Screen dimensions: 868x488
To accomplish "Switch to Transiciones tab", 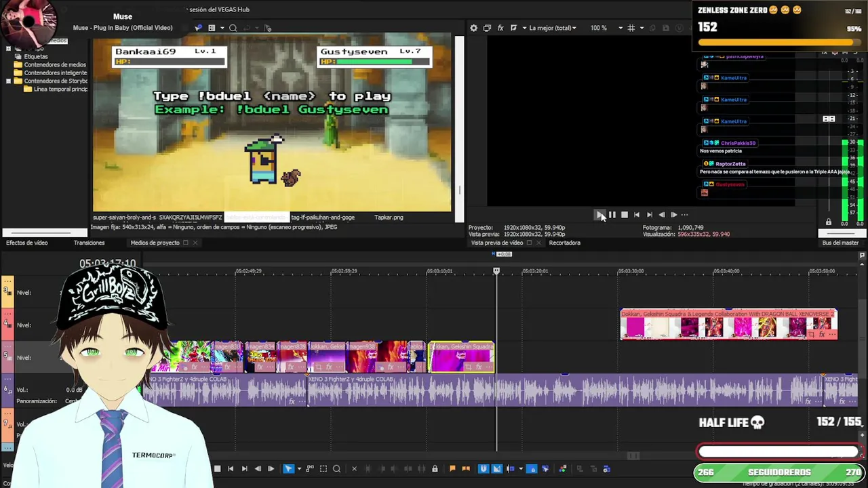I will 89,243.
